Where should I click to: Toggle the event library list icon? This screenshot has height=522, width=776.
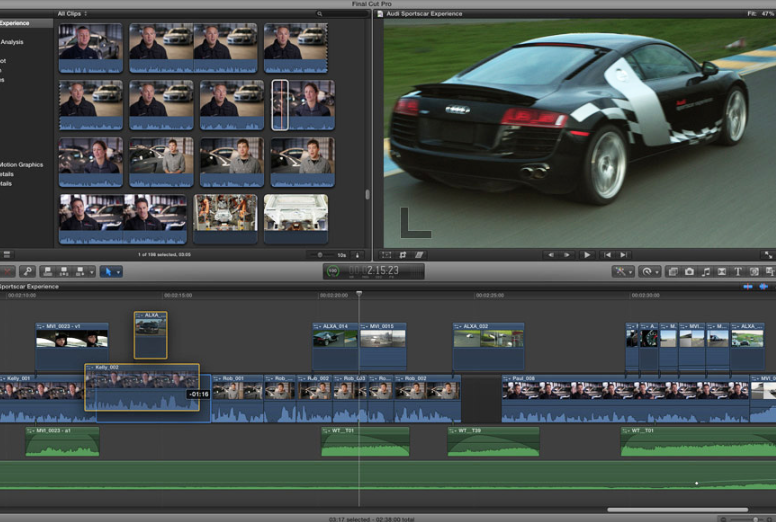click(x=7, y=254)
